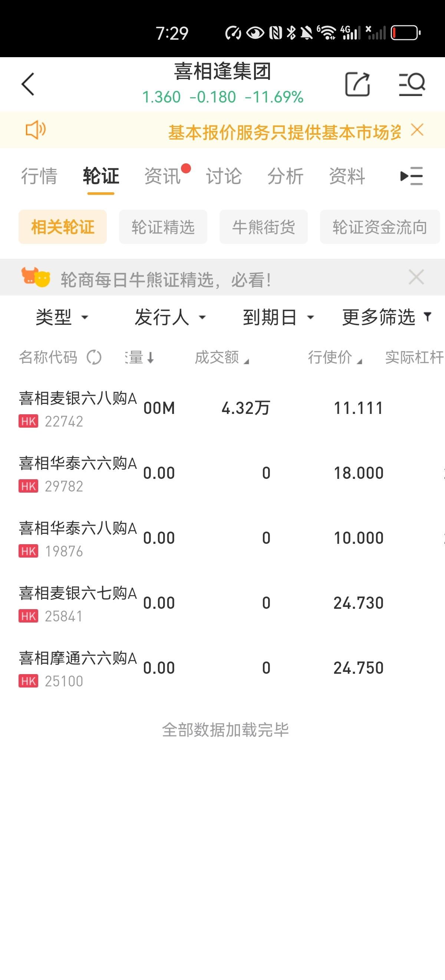The width and height of the screenshot is (445, 980).
Task: Tap the refresh circle beside 名称代码
Action: [x=94, y=357]
